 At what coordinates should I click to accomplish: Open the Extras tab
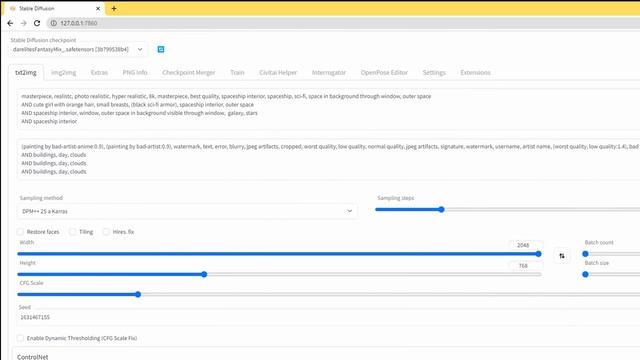pos(99,73)
